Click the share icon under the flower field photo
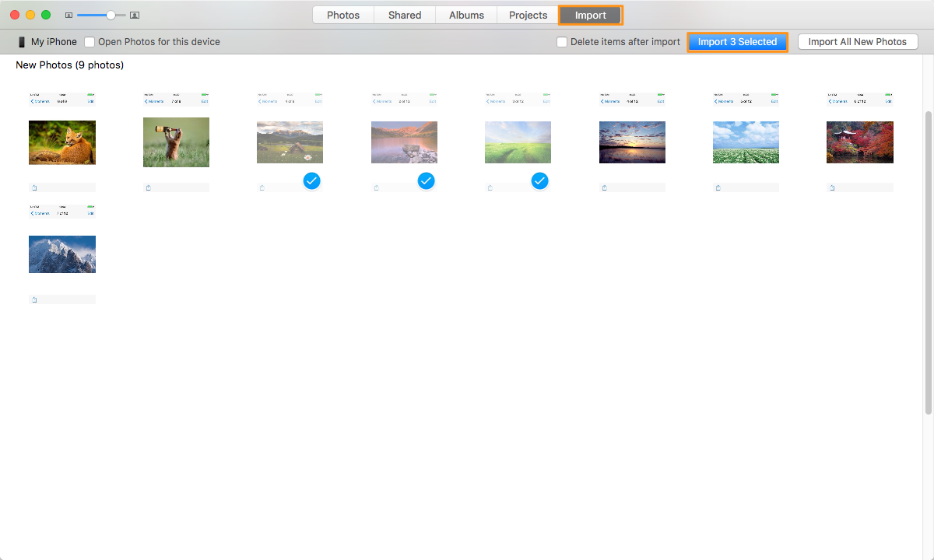This screenshot has height=560, width=934. (x=718, y=187)
